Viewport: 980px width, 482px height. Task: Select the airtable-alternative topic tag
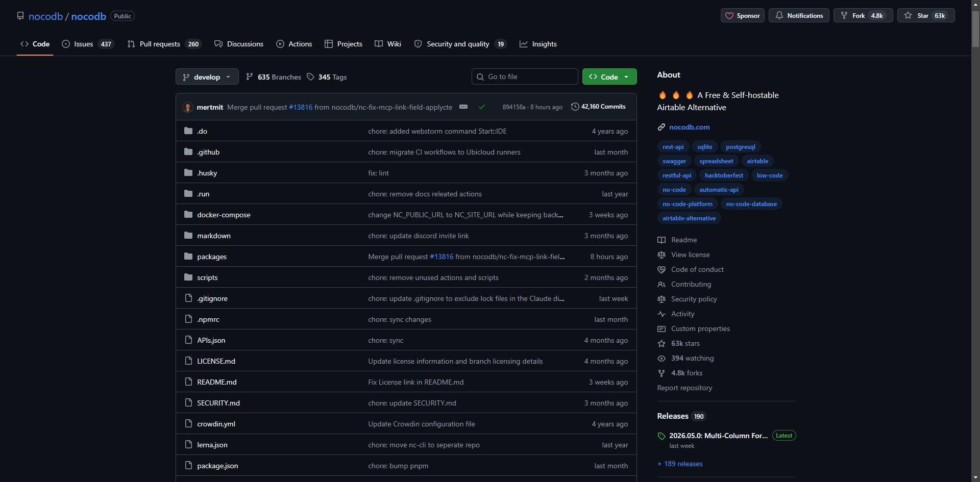(x=689, y=218)
